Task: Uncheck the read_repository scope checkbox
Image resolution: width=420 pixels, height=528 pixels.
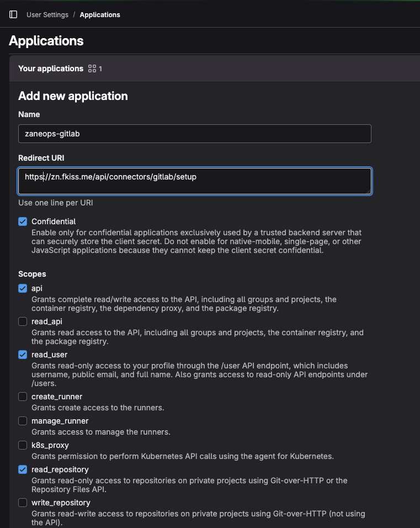Action: [23, 469]
